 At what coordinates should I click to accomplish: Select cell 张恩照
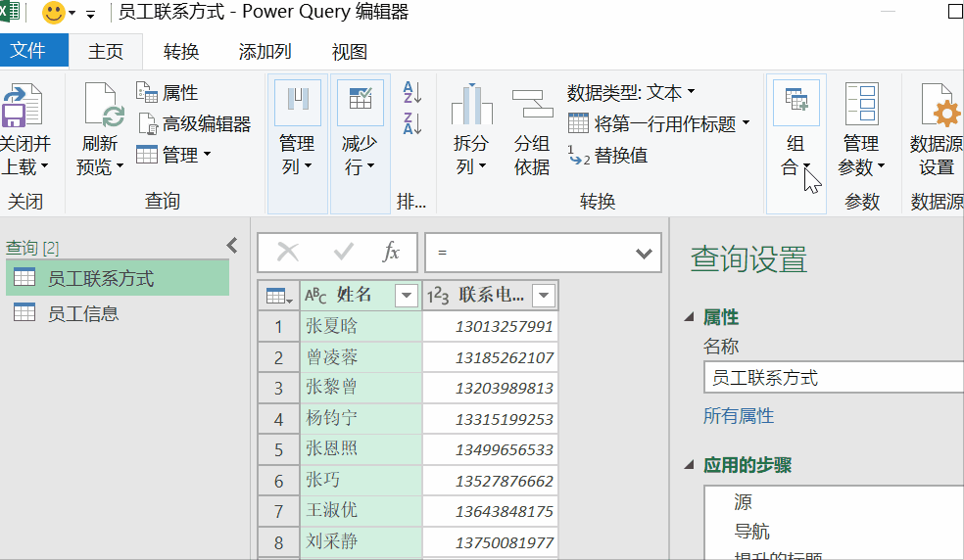[361, 448]
